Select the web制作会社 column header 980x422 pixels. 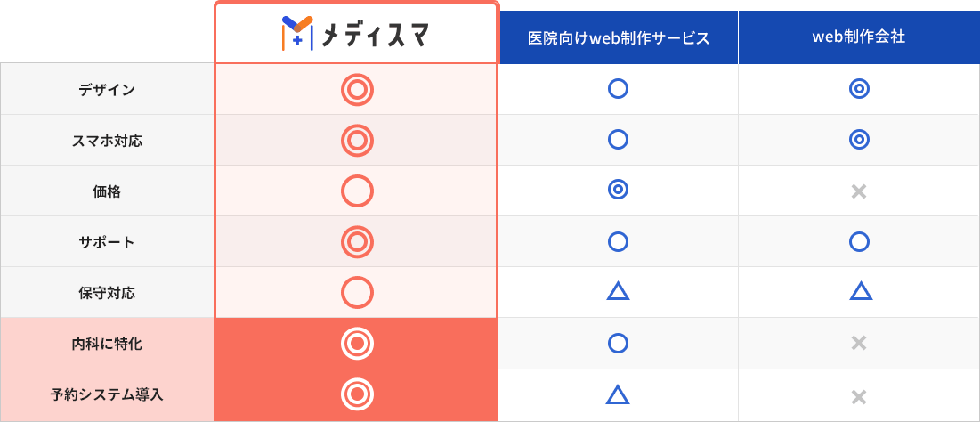[859, 37]
